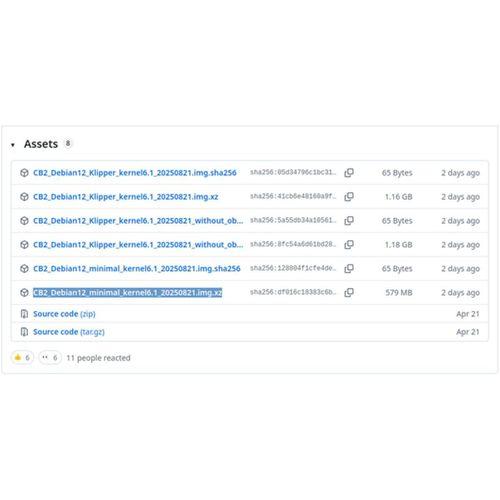The width and height of the screenshot is (500, 500).
Task: Download CB2_Debian12_Klipper_kernel6.1_20250821.img.sha256
Action: (135, 173)
